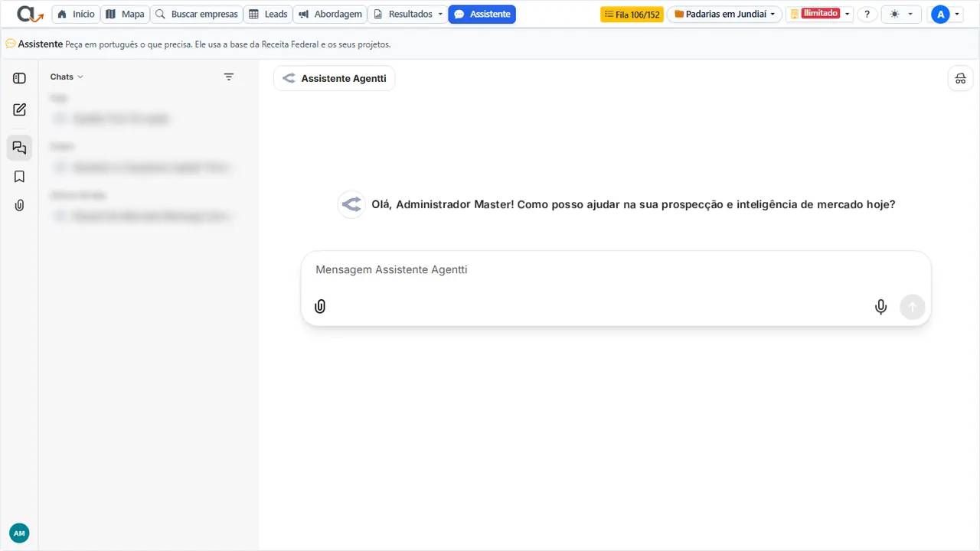
Task: Click the Agentti logo in the top bar
Action: pos(31,14)
